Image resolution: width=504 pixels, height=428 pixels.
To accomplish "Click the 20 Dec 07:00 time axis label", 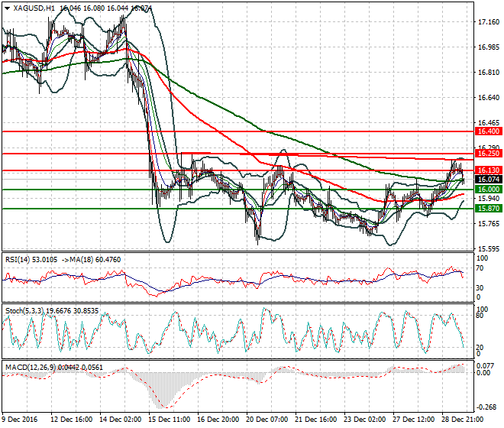I will click(267, 420).
